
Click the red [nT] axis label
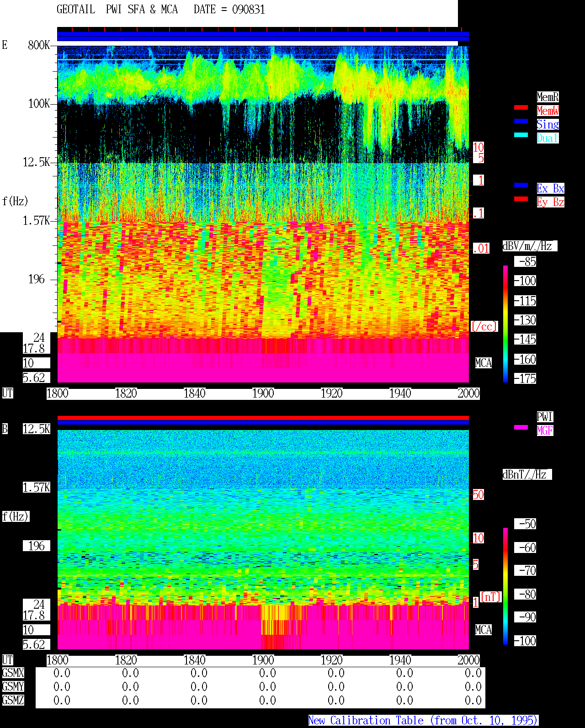pyautogui.click(x=491, y=597)
